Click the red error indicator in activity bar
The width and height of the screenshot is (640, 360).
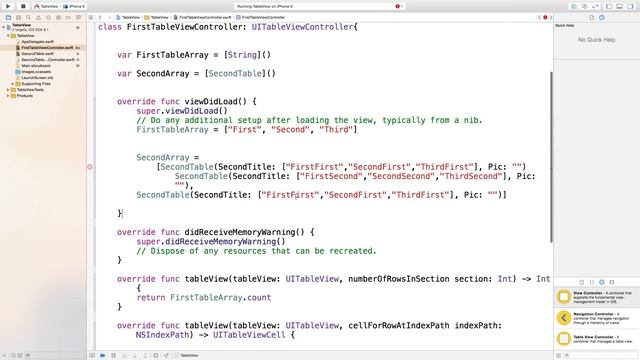point(399,6)
